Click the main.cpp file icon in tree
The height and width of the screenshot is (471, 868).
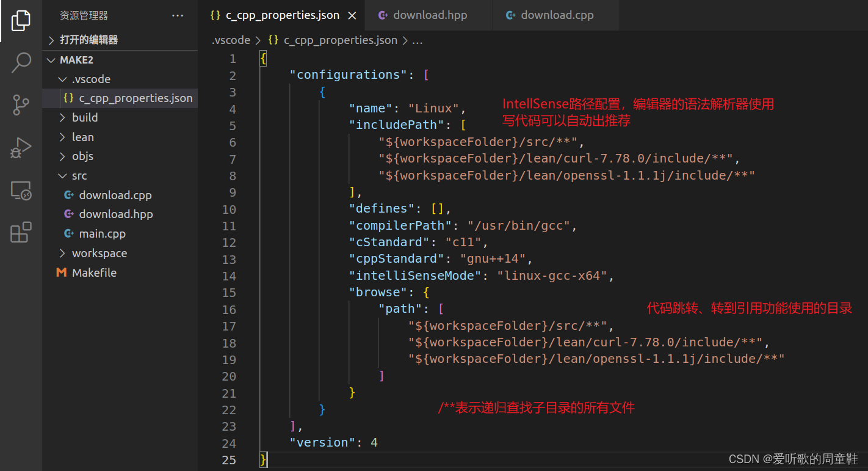click(69, 234)
